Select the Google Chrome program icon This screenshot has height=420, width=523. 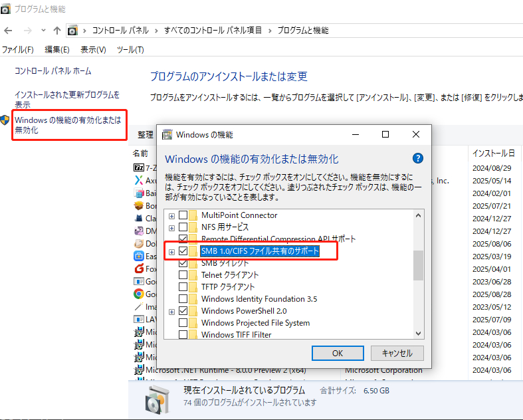tap(139, 294)
